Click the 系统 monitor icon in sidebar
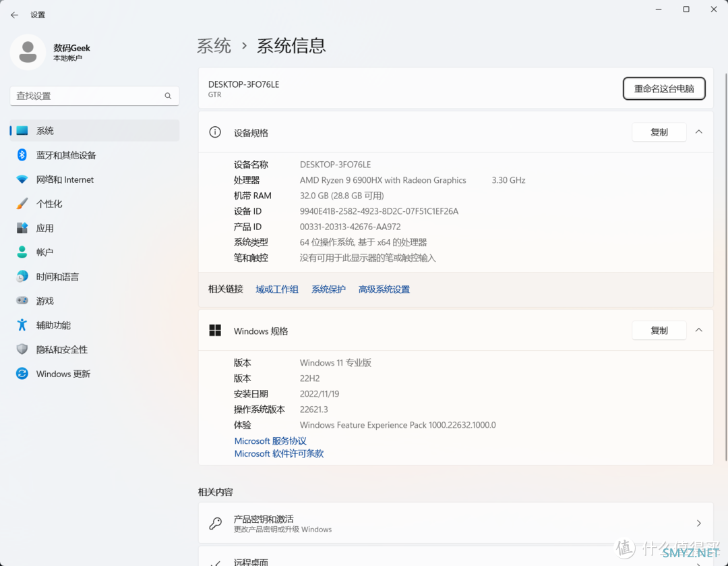This screenshot has width=728, height=566. tap(22, 131)
